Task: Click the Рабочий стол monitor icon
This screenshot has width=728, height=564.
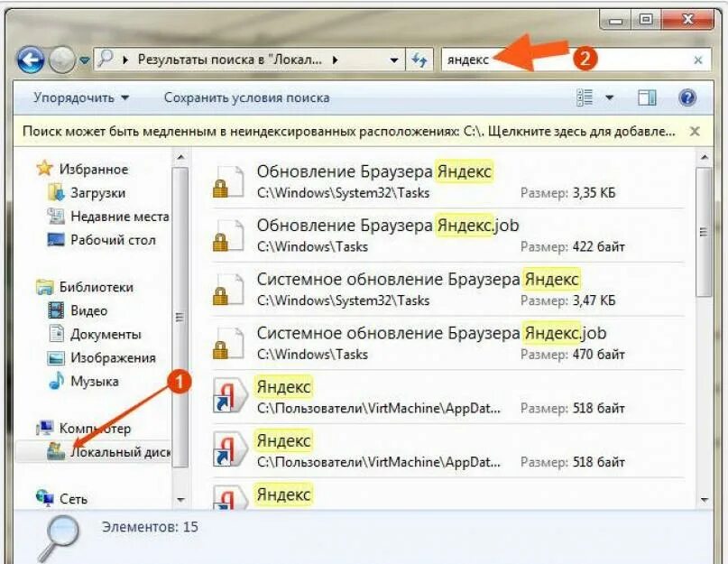Action: (x=56, y=240)
